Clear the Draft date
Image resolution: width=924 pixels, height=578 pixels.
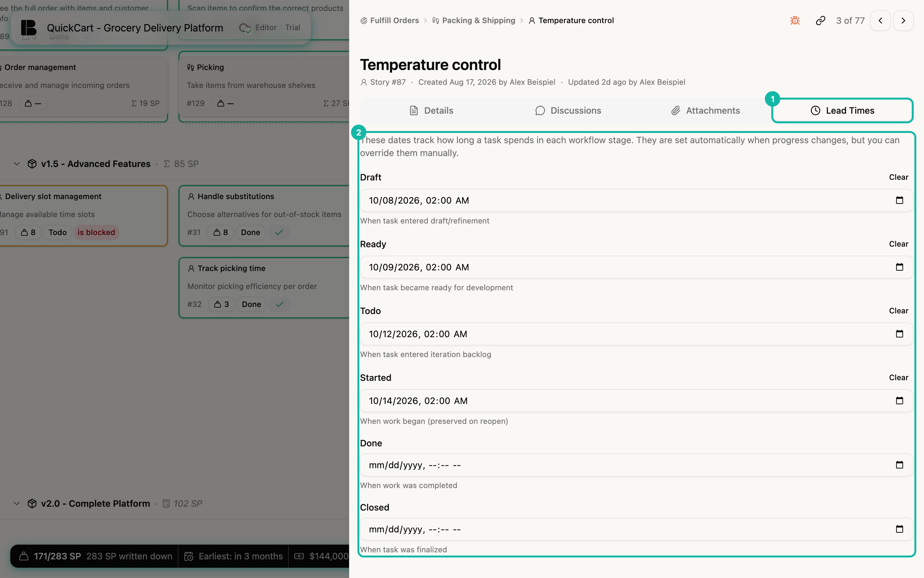[898, 177]
